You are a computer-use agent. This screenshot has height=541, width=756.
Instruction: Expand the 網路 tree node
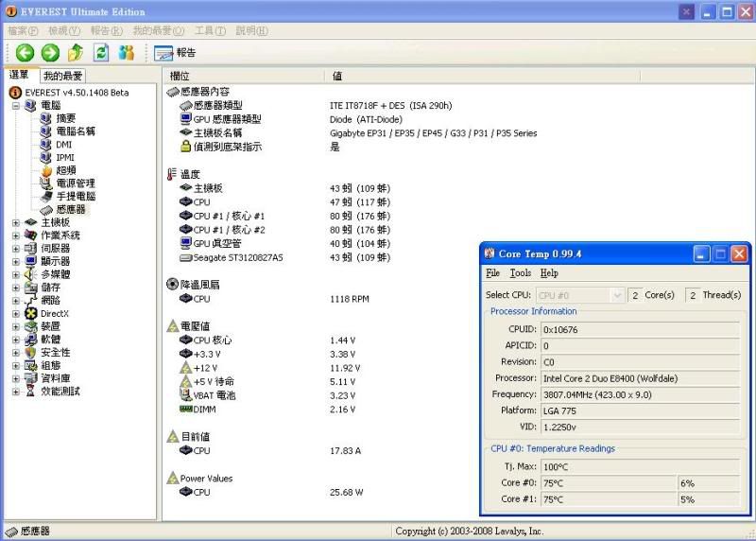click(x=16, y=301)
